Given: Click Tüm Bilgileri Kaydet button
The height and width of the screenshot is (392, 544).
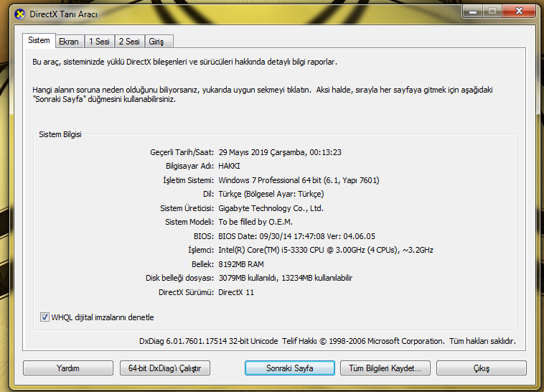Looking at the screenshot, I should 385,368.
